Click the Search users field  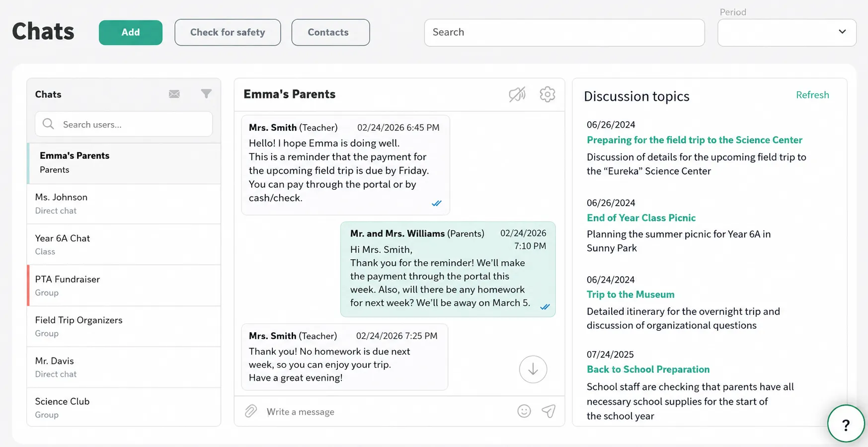(124, 124)
